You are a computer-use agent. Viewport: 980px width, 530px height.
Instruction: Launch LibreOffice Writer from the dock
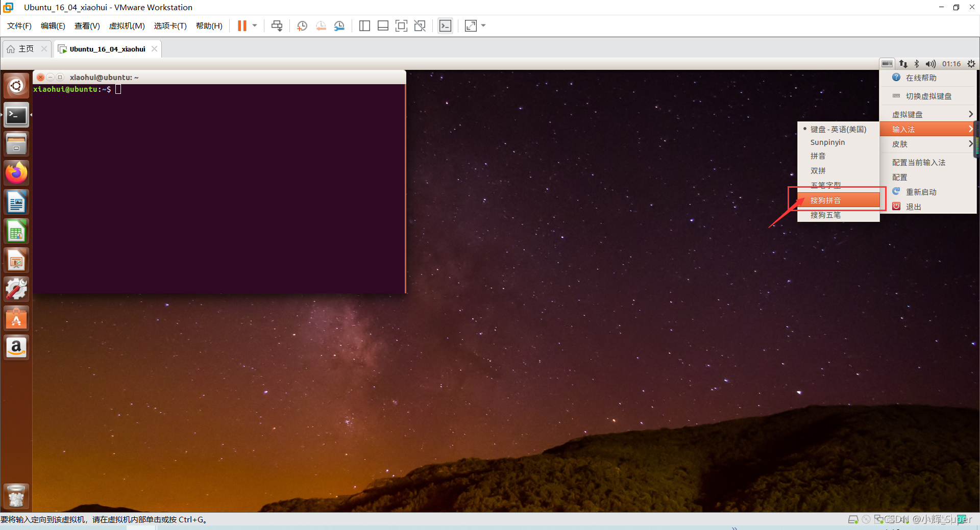(16, 202)
